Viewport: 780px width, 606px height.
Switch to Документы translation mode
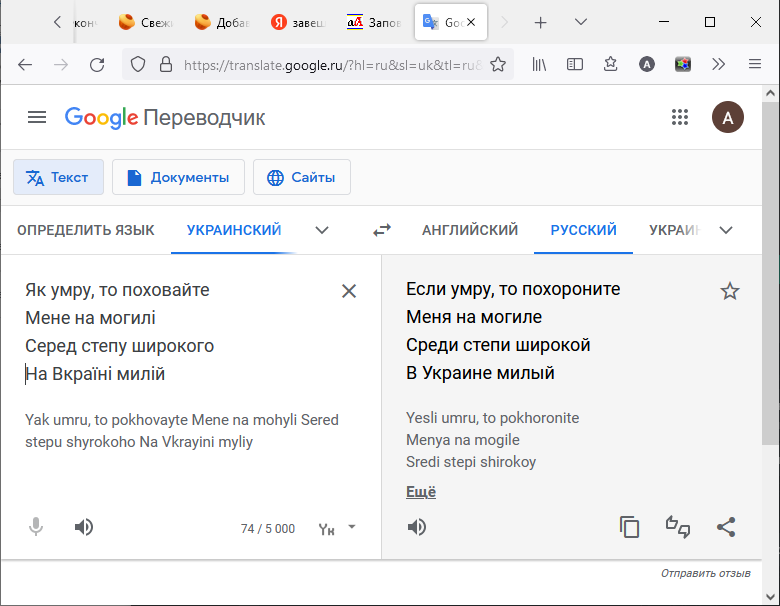point(178,177)
